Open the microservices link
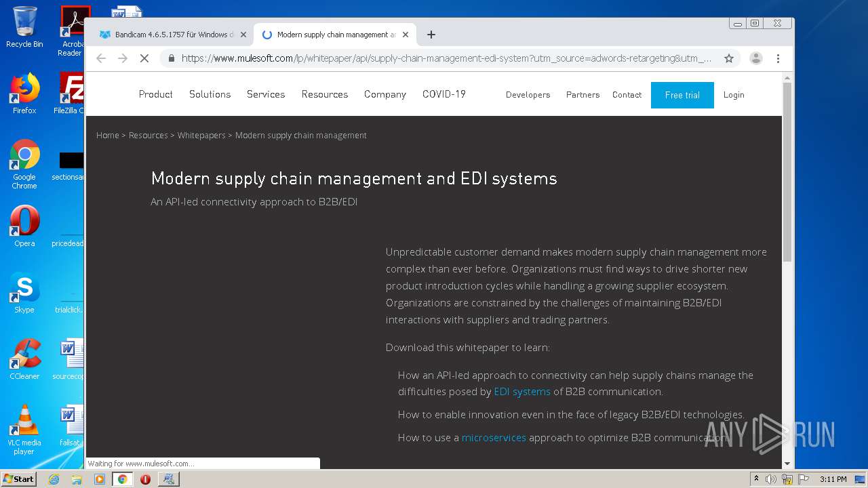 coord(494,438)
